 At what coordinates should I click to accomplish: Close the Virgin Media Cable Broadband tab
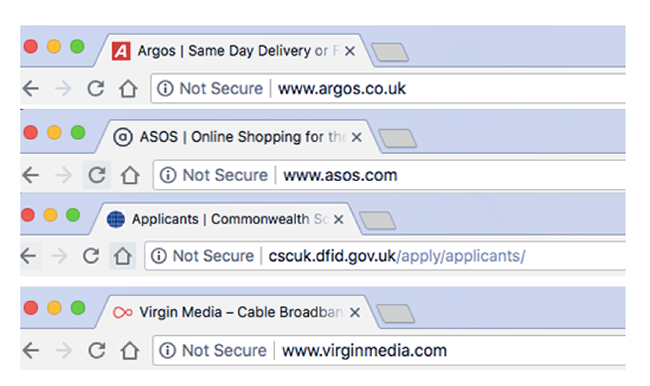354,312
